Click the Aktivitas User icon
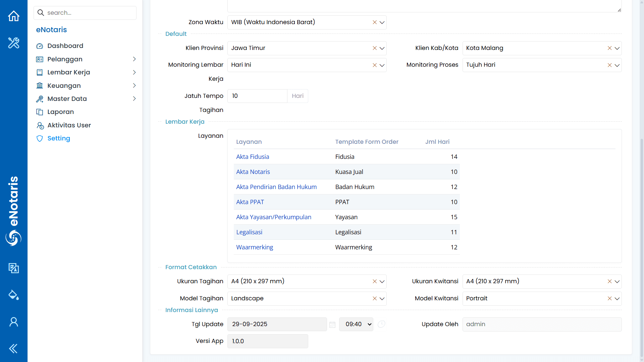Screen dimensions: 644x362 [x=40, y=125]
